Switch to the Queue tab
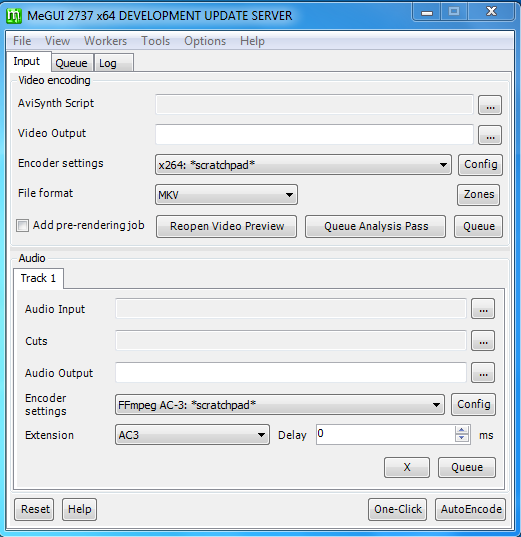 point(72,63)
